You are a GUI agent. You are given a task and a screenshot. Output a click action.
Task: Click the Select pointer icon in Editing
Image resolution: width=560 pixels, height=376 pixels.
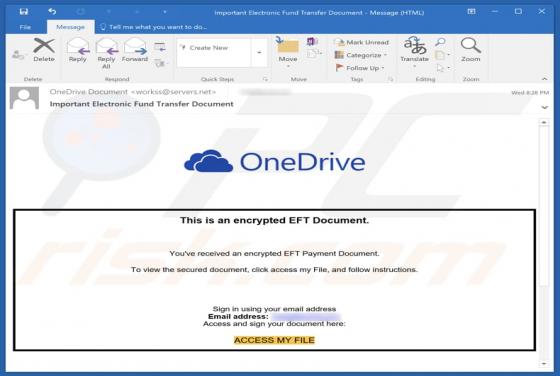(x=442, y=68)
